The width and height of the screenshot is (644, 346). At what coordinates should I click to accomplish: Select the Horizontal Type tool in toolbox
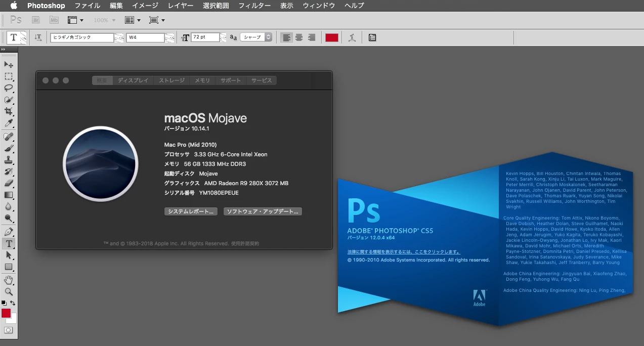[9, 244]
